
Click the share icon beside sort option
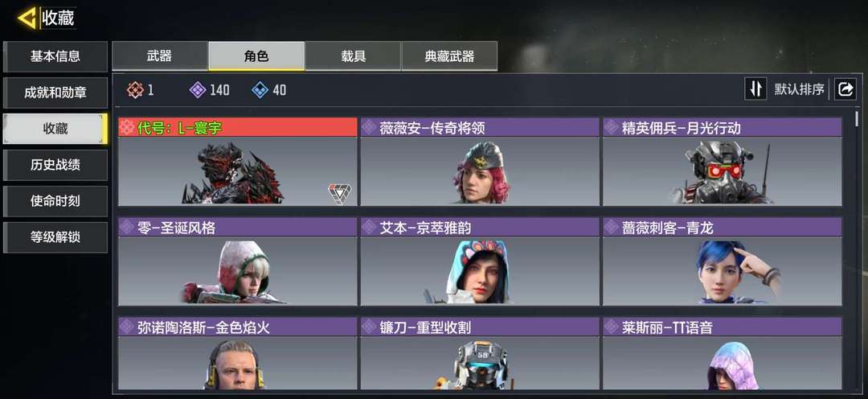click(x=845, y=89)
